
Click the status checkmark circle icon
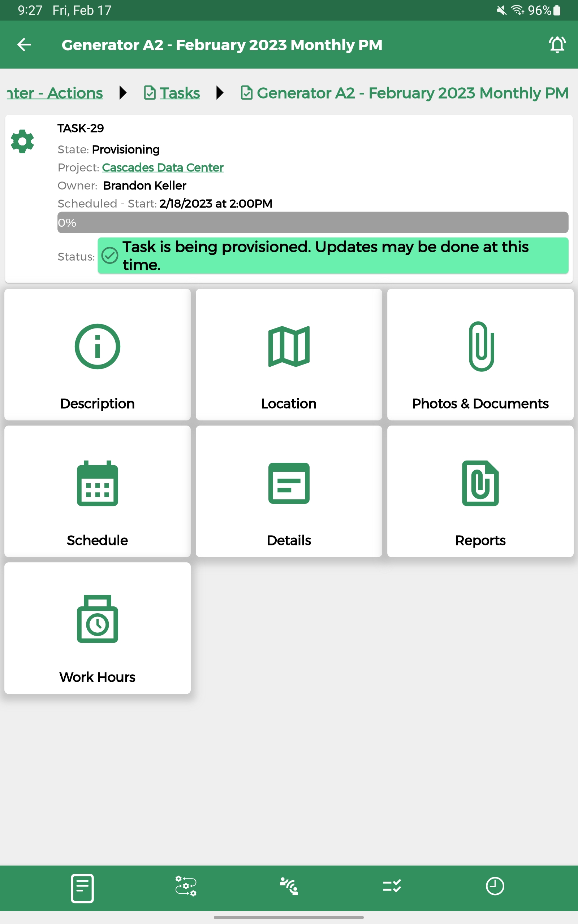click(110, 256)
